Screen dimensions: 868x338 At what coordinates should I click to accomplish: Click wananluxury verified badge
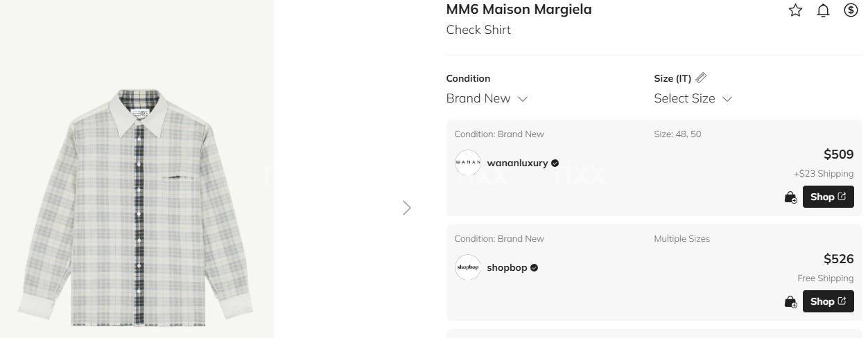(555, 163)
